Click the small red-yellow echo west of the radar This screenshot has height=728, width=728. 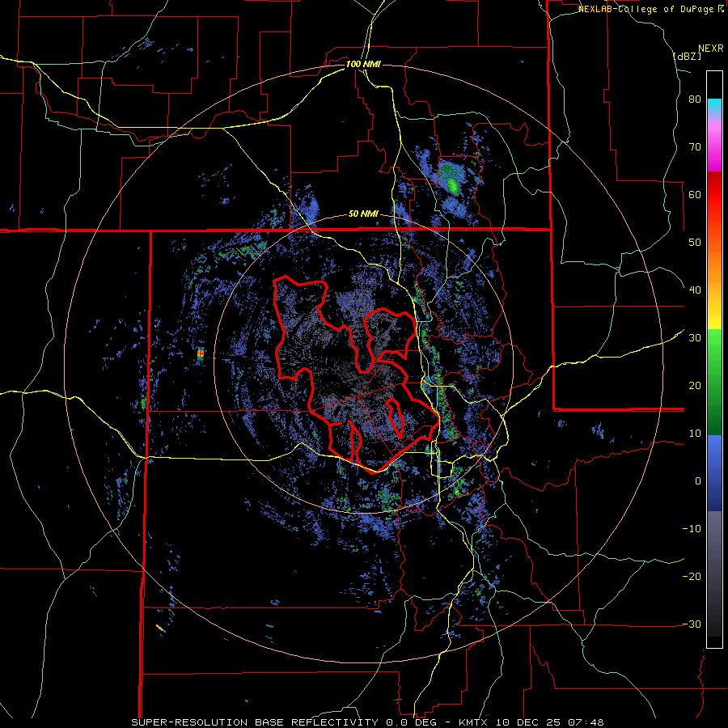point(201,353)
